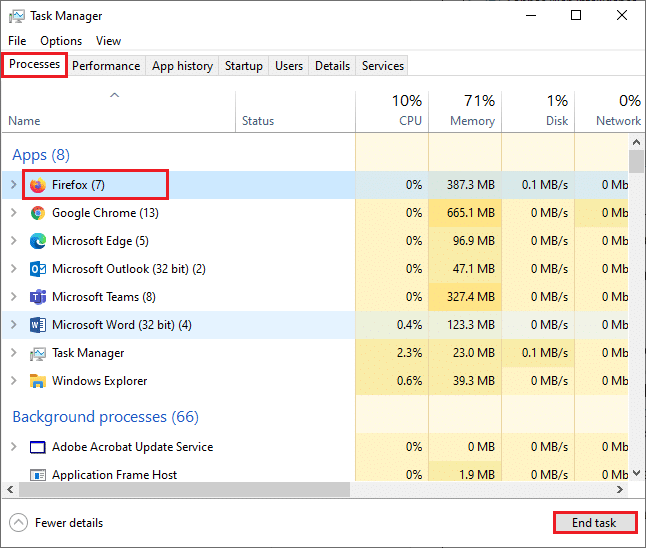Expand the Microsoft Word process group
Screen dimensions: 646x548
14,325
